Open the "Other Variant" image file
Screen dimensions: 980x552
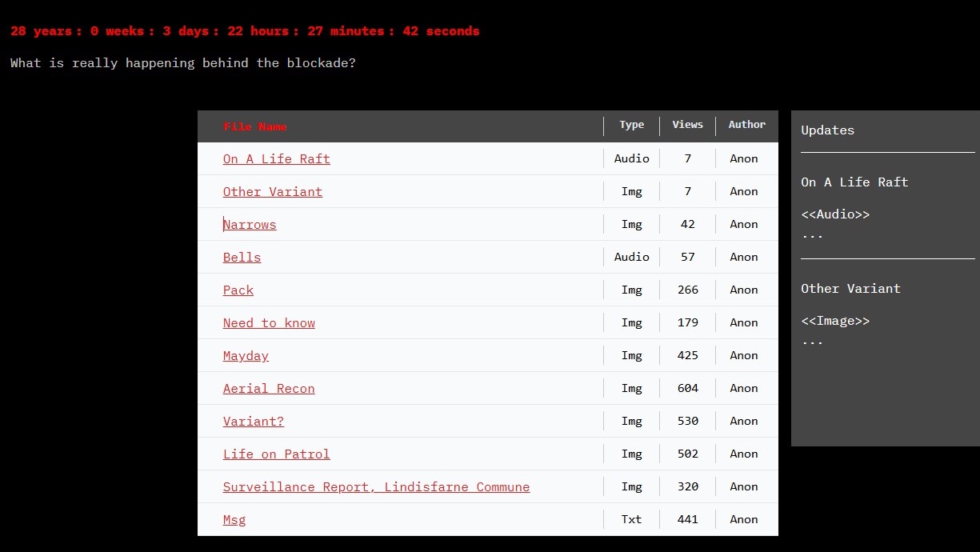point(272,191)
